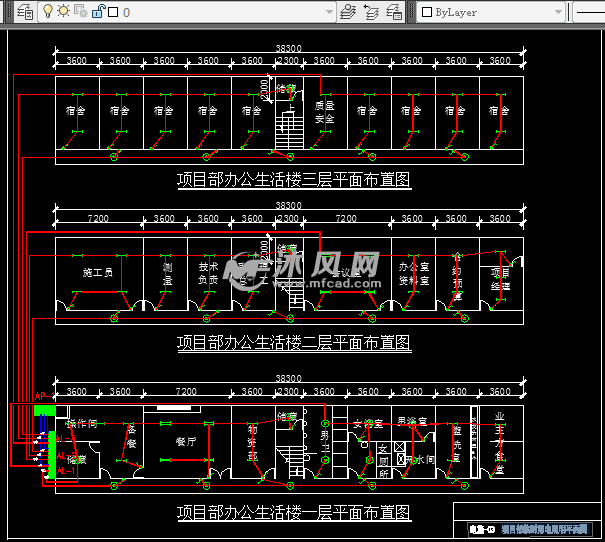Toggle the lock icon for layer 0
The width and height of the screenshot is (605, 542).
coord(98,12)
